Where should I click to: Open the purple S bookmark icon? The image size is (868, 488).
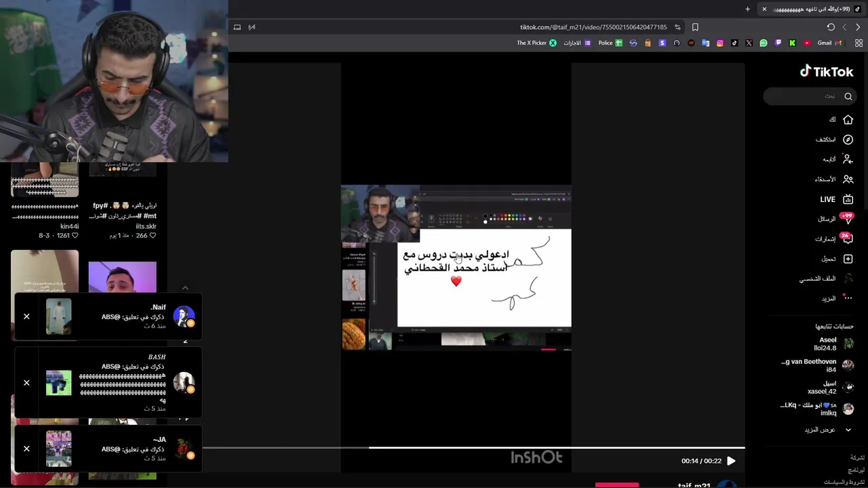662,43
